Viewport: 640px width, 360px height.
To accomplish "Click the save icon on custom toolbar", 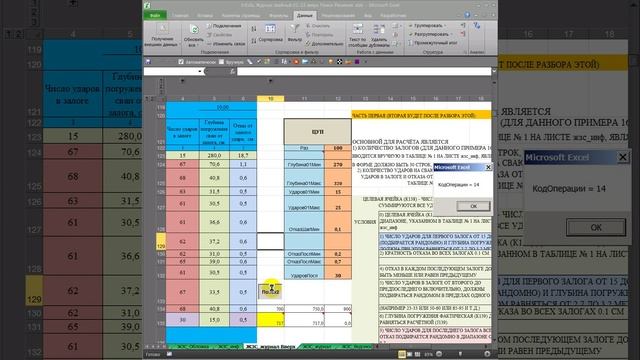I will tap(148, 62).
